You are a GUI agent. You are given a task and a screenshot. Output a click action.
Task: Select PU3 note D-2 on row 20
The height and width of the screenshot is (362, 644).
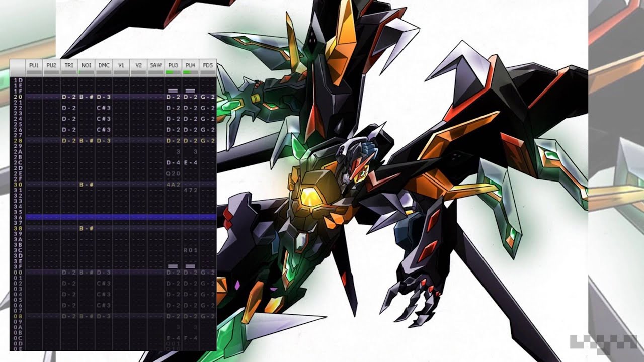173,97
